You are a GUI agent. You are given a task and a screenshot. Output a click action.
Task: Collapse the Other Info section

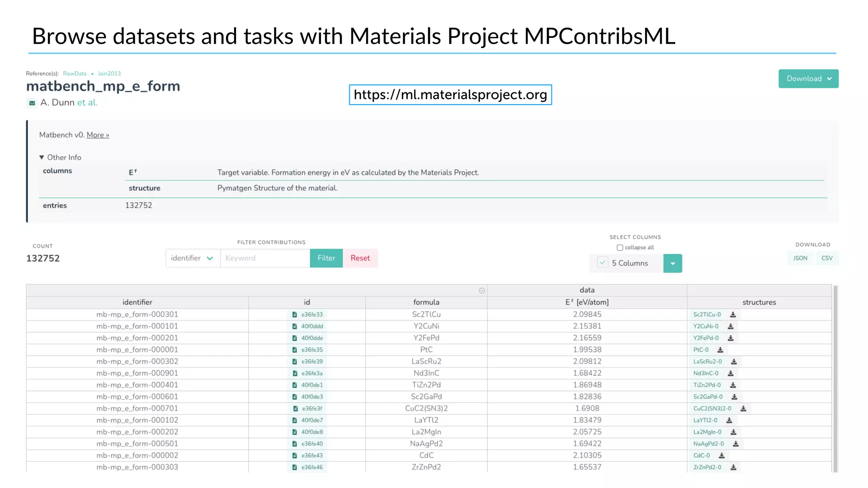(60, 158)
